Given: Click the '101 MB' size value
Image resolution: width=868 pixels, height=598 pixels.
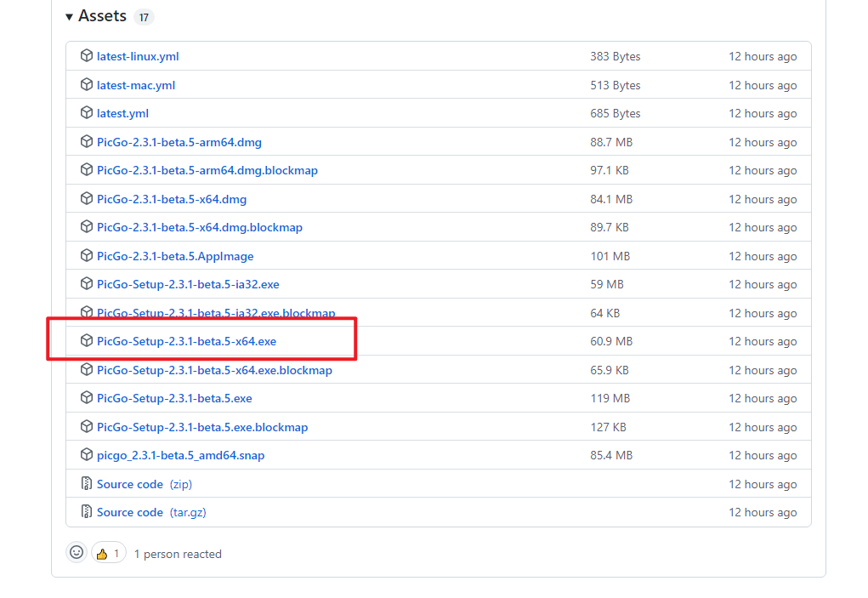Looking at the screenshot, I should pyautogui.click(x=610, y=256).
